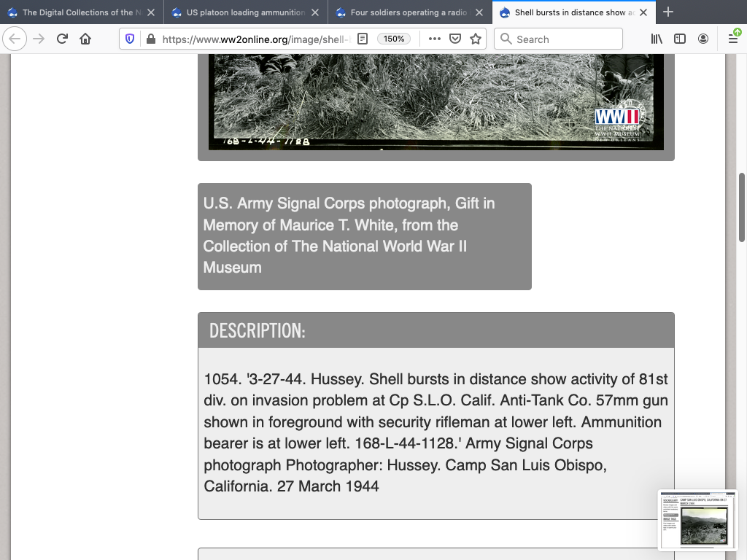Screen dimensions: 747x560
Task: Open the Firefox hamburger menu
Action: (732, 39)
